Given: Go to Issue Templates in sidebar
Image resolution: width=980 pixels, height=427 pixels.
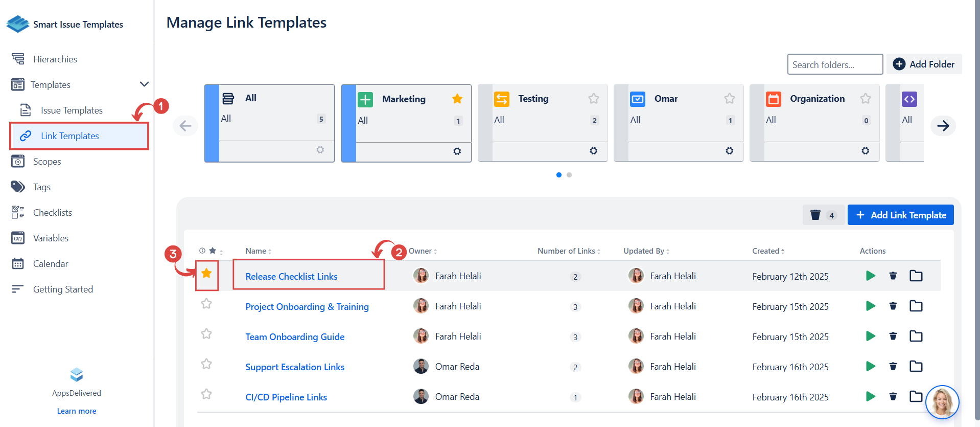Looking at the screenshot, I should (x=72, y=110).
